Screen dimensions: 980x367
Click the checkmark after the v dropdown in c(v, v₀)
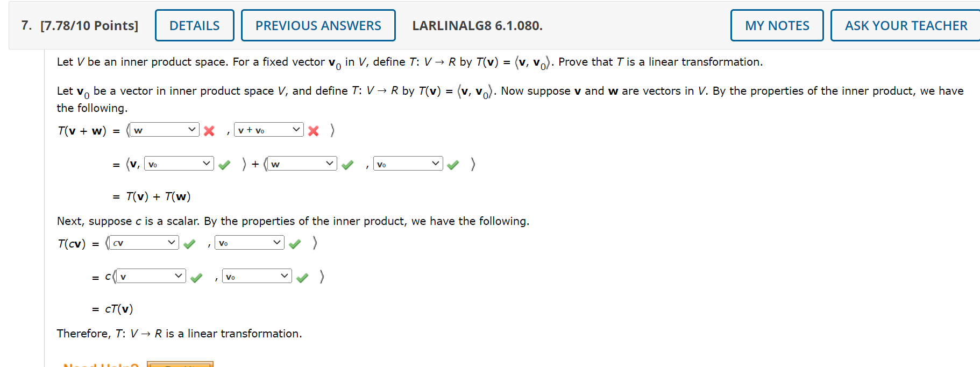pyautogui.click(x=196, y=278)
